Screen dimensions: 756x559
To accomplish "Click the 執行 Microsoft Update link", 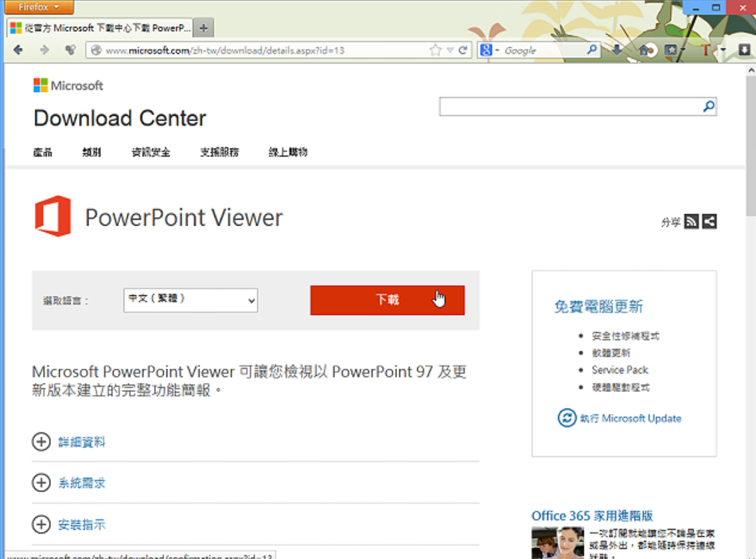I will (x=630, y=418).
